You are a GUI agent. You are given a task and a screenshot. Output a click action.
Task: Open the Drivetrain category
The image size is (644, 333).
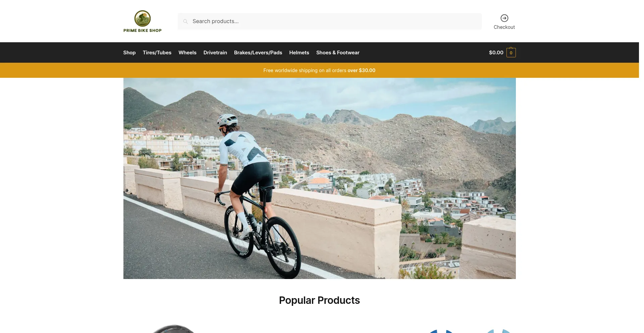pyautogui.click(x=215, y=53)
